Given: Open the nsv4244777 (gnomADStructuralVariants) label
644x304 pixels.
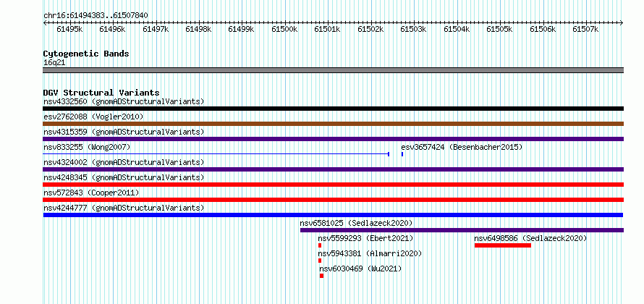Looking at the screenshot, I should click(124, 208).
